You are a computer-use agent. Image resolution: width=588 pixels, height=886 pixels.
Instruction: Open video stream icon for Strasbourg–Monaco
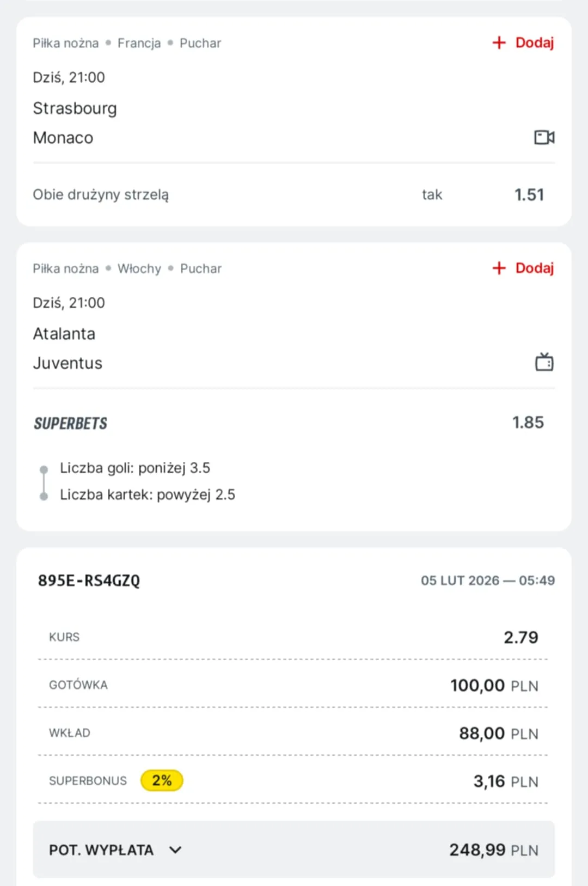544,137
